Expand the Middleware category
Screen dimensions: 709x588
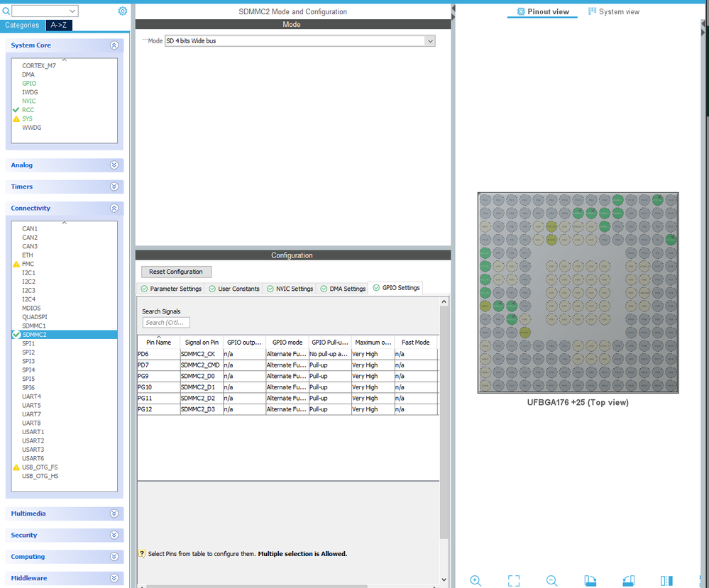point(114,578)
